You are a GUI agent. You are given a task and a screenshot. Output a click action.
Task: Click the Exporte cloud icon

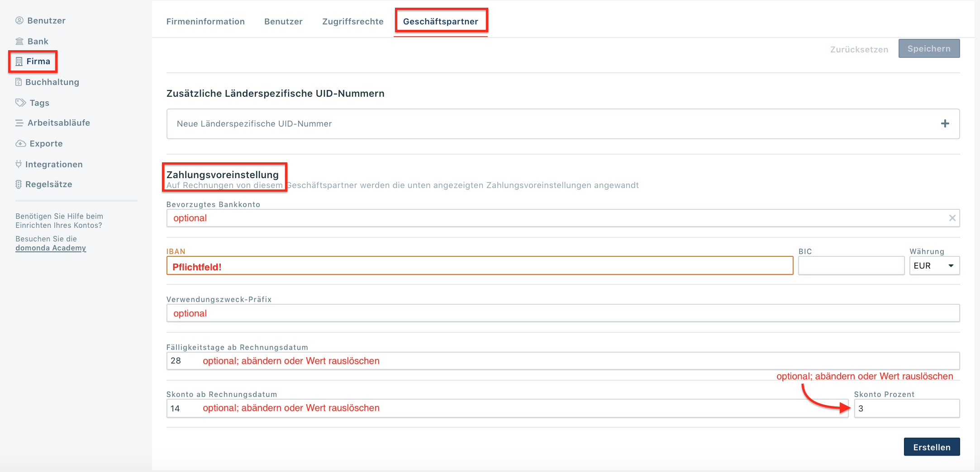(x=20, y=143)
